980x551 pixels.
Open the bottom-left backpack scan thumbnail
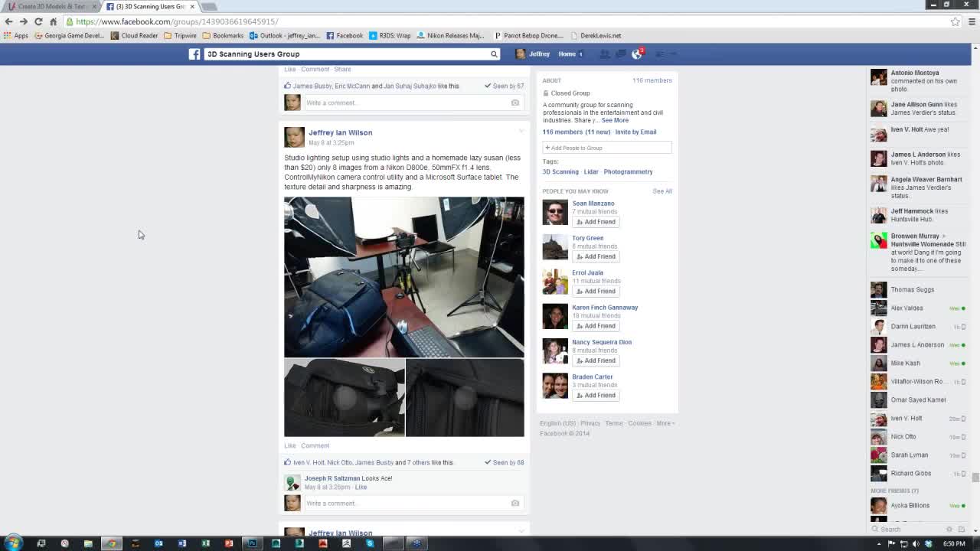tap(345, 398)
